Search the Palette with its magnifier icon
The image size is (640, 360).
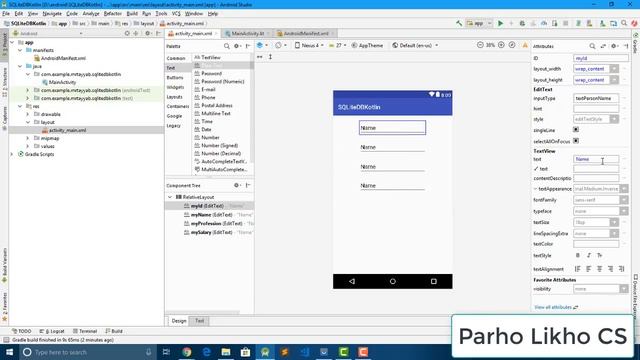[227, 46]
